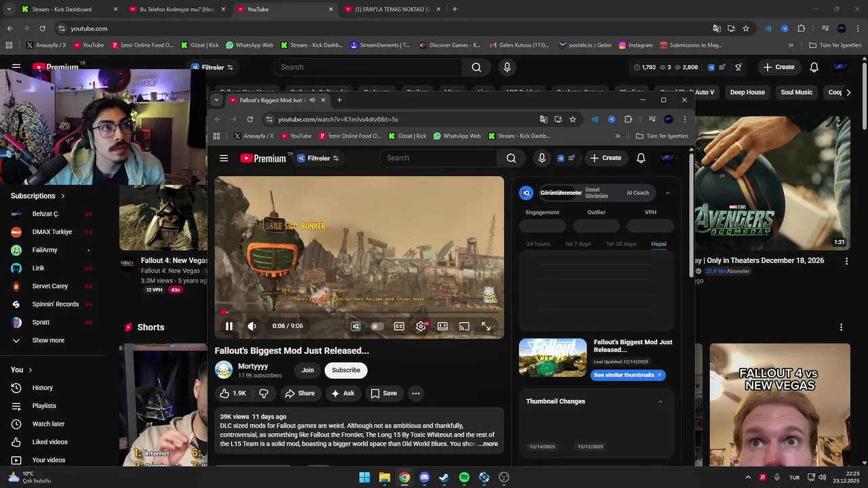
Task: Mute the video player volume
Action: click(x=252, y=326)
